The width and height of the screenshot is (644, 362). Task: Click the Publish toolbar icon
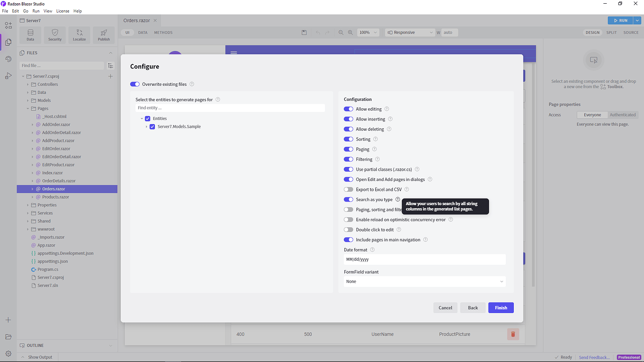(x=104, y=35)
